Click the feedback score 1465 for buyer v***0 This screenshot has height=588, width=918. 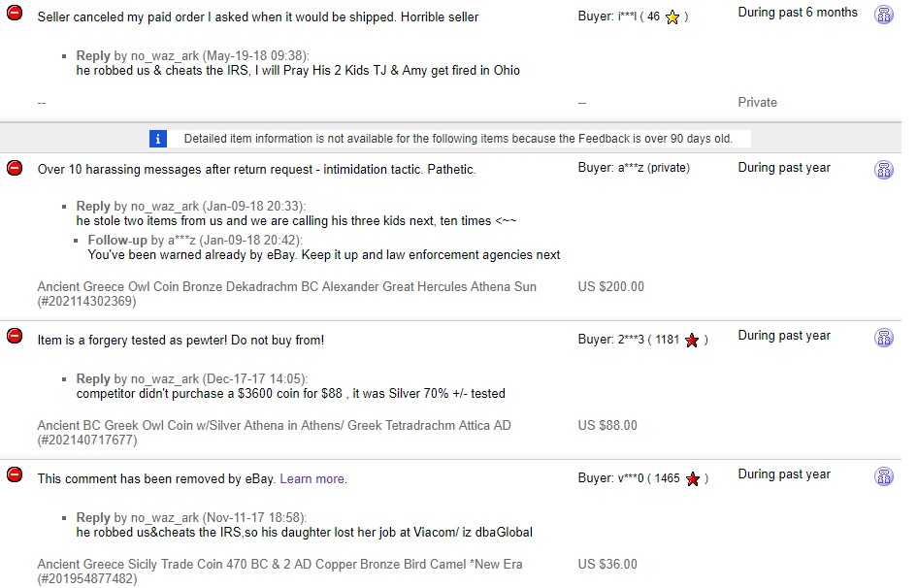coord(668,479)
